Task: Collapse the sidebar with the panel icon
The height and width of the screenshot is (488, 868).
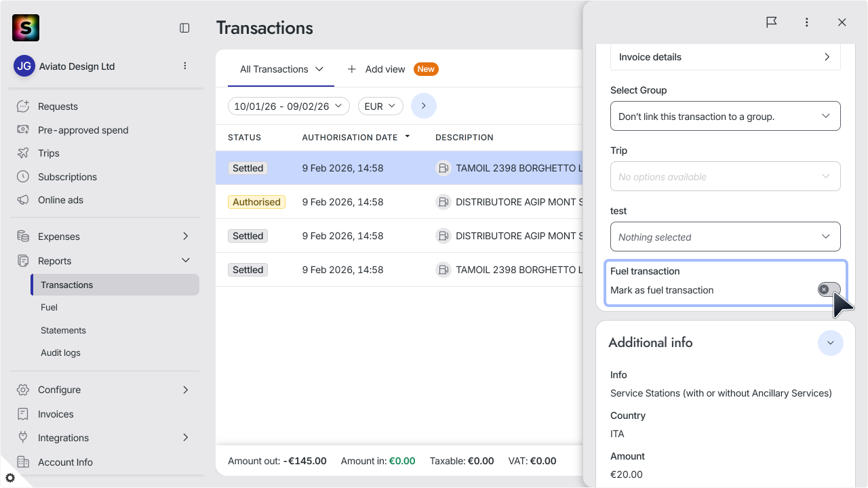Action: point(184,28)
